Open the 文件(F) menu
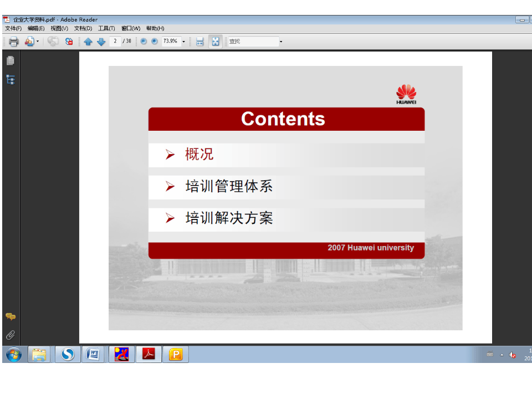This screenshot has width=532, height=399. (13, 28)
